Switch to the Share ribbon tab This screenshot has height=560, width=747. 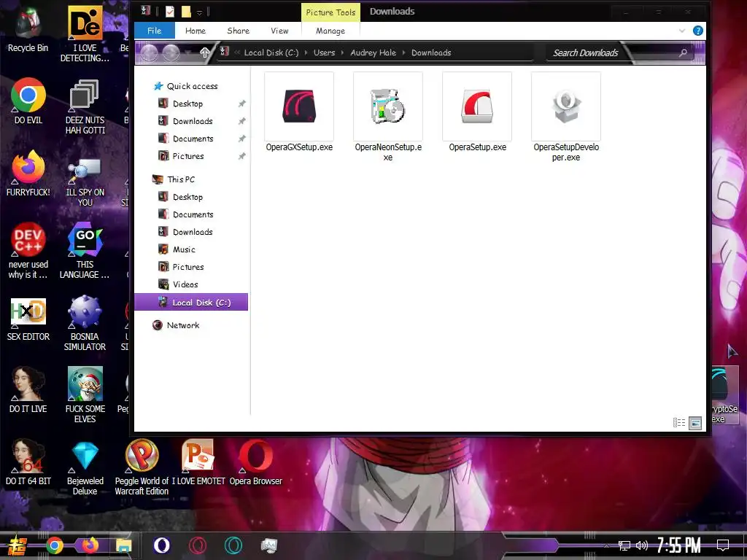(239, 31)
